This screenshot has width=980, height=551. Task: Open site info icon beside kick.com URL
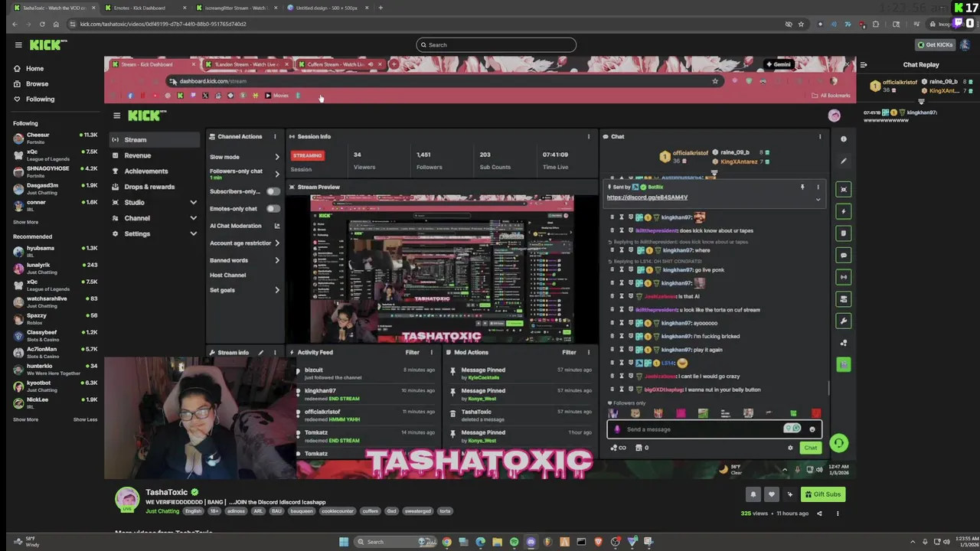click(x=71, y=24)
